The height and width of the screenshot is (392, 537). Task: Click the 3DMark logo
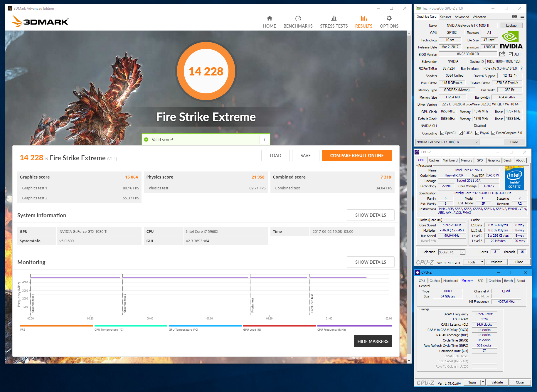40,21
